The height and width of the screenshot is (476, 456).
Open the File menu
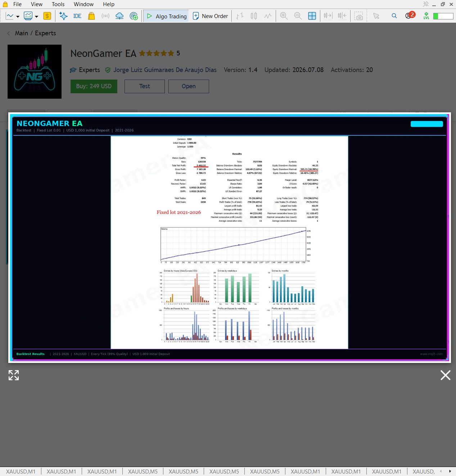pos(17,4)
